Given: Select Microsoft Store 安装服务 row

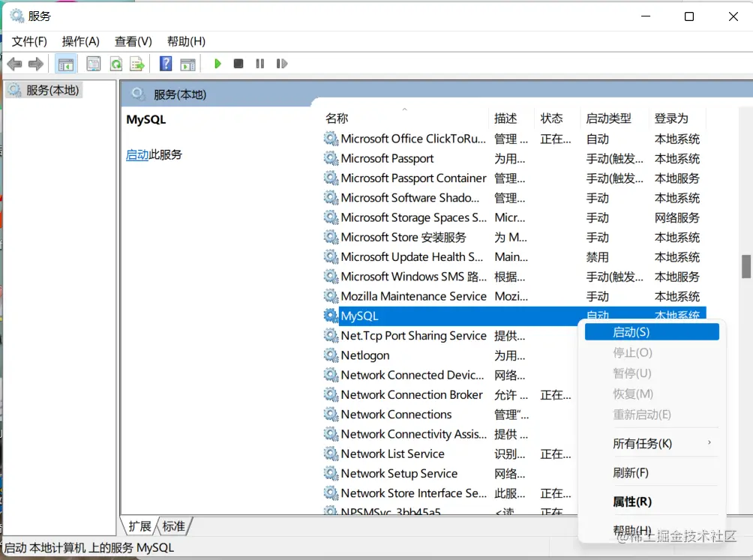Looking at the screenshot, I should [x=514, y=237].
